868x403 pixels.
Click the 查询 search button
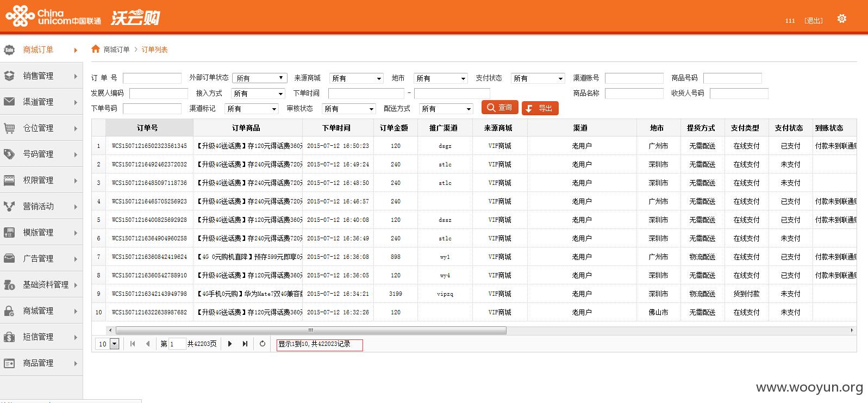tap(499, 108)
